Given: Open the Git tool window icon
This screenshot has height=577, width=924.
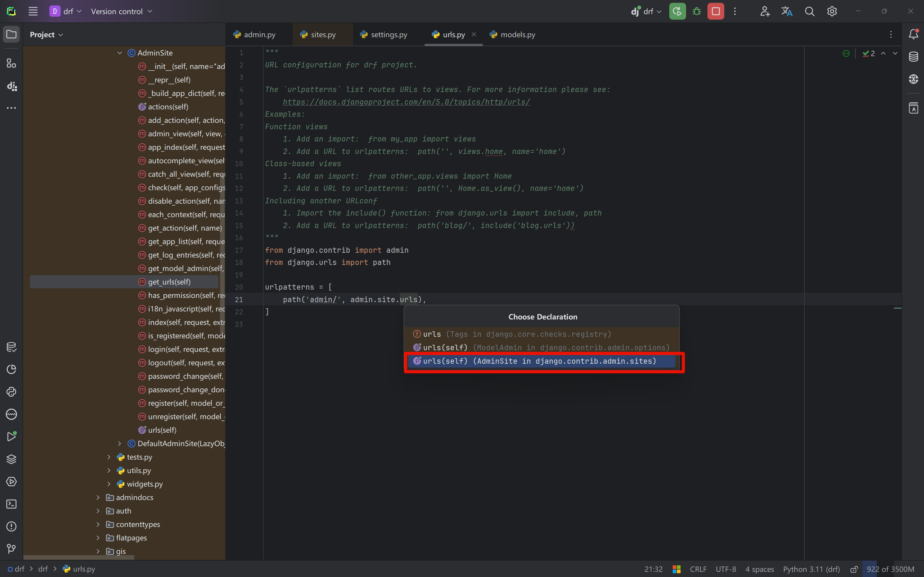Looking at the screenshot, I should [x=12, y=549].
